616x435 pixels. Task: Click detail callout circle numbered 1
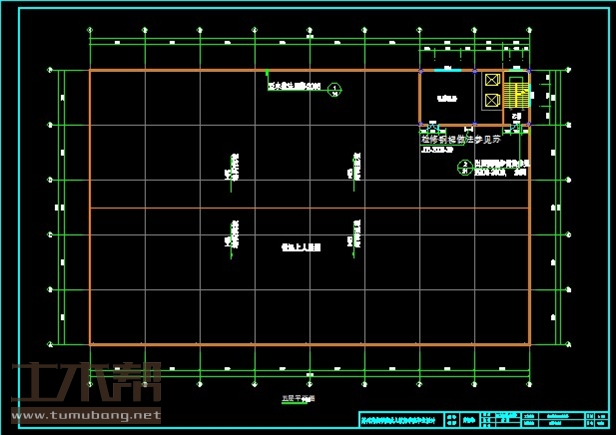[x=334, y=89]
